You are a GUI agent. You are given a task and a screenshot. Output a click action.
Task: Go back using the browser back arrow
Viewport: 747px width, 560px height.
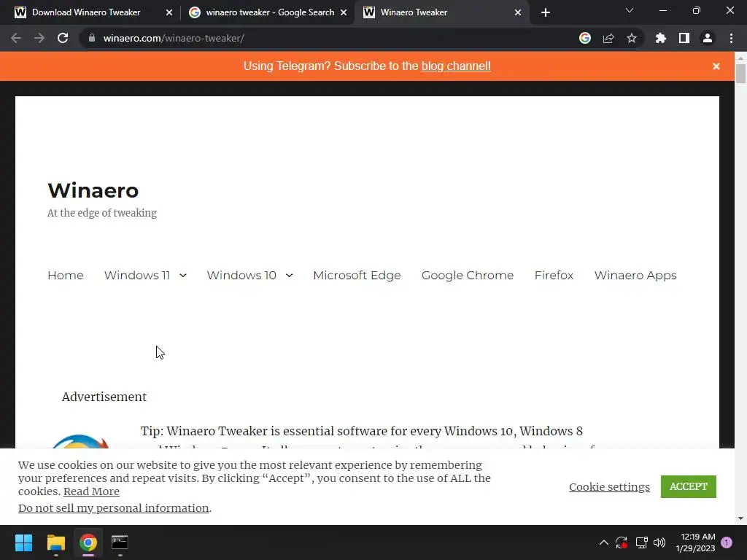16,38
